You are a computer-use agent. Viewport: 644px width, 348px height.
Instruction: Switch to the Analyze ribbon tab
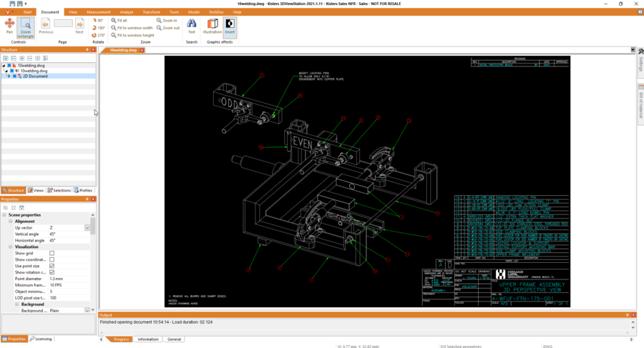tap(127, 12)
